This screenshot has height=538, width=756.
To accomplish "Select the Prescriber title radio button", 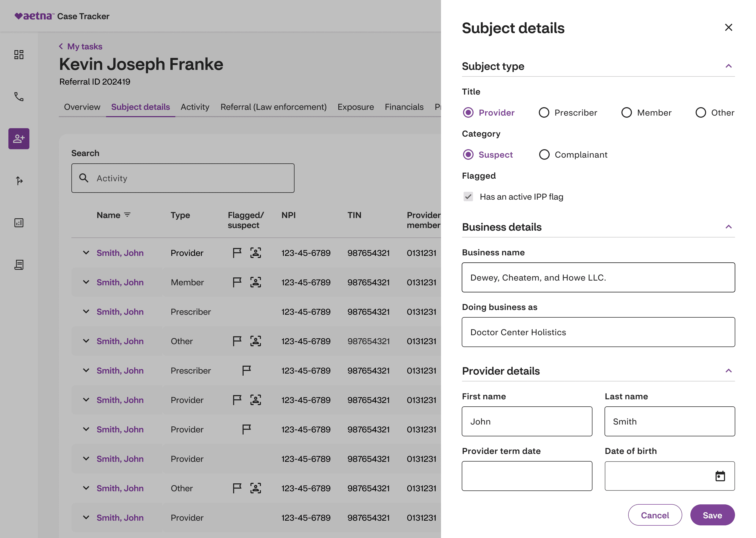I will pos(544,113).
